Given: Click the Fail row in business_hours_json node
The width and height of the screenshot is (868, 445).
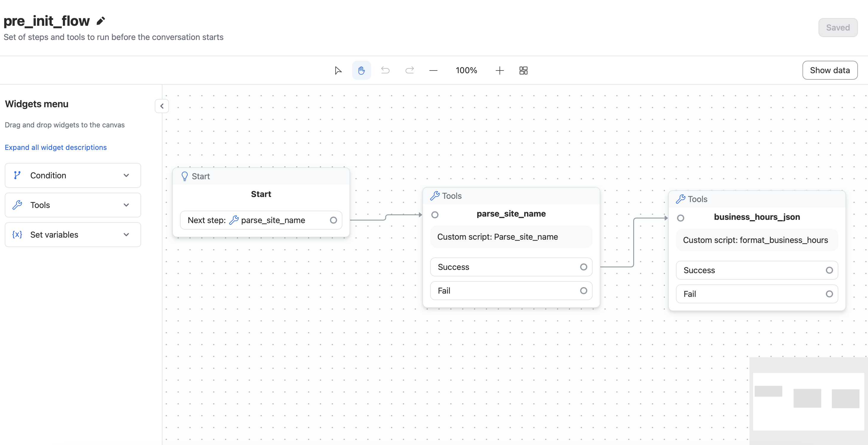Looking at the screenshot, I should (757, 294).
